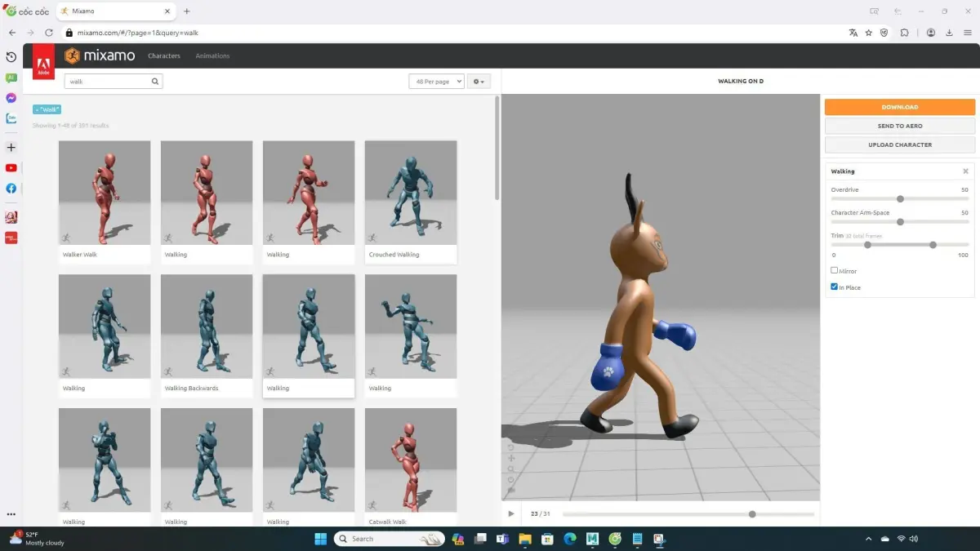Screen dimensions: 980x551
Task: Go back with the browser back arrow
Action: 12,33
